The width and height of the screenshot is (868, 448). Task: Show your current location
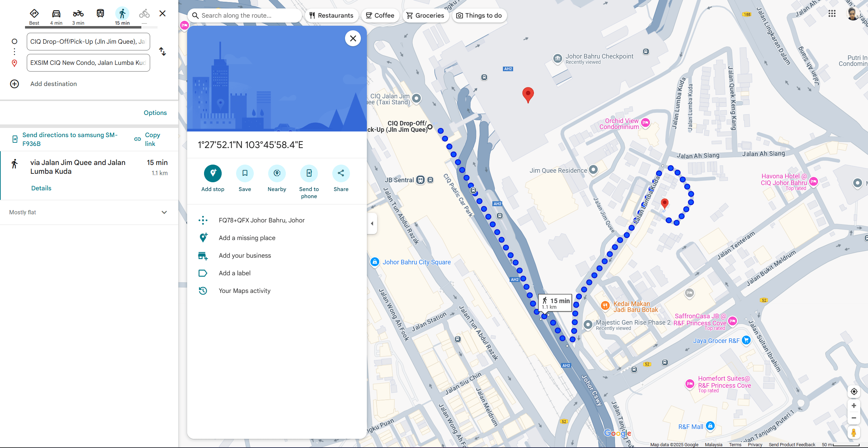pos(854,392)
